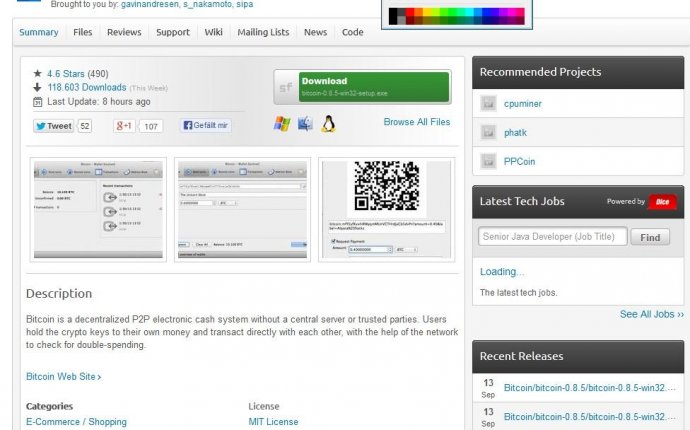This screenshot has height=430, width=690.
Task: Click the sf logo beside Download
Action: [286, 87]
